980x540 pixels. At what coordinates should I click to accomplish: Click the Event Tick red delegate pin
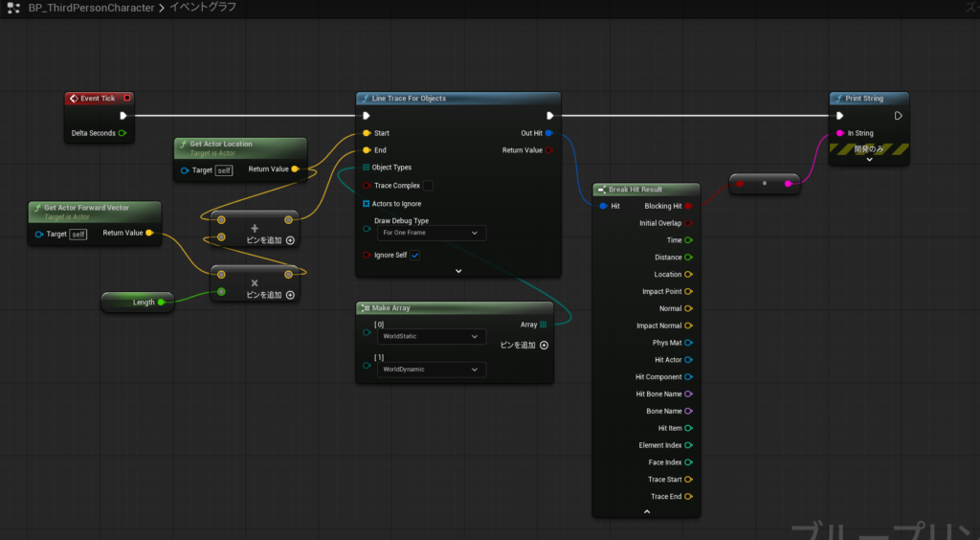point(127,98)
